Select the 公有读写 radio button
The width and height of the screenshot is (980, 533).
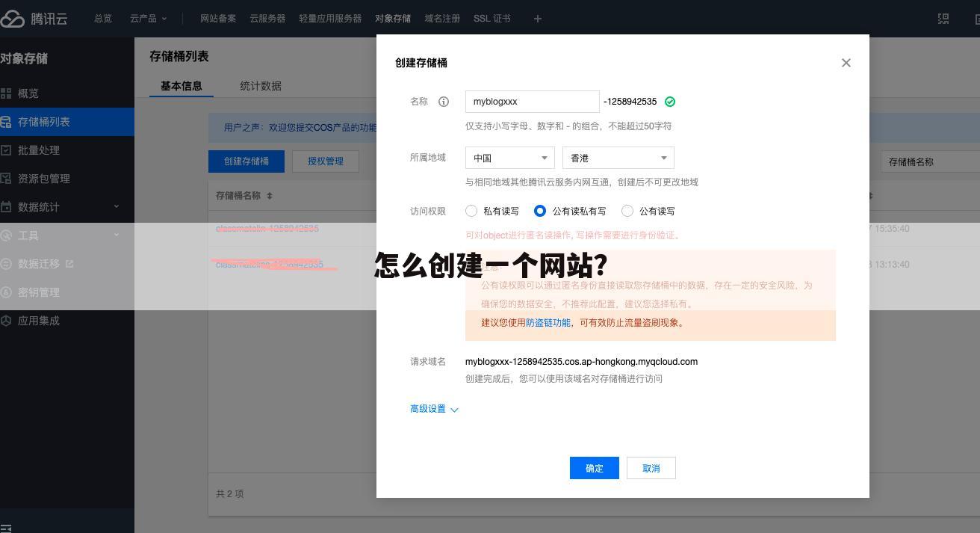(627, 212)
